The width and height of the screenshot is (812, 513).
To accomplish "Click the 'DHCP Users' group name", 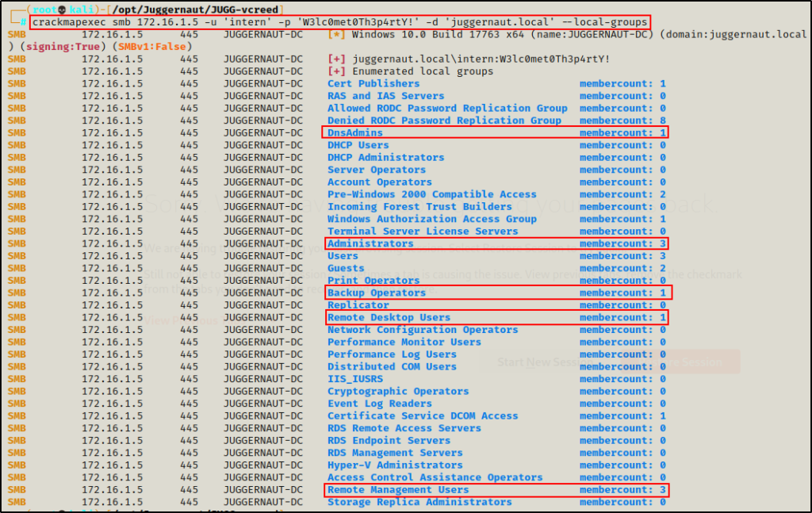I will (358, 145).
